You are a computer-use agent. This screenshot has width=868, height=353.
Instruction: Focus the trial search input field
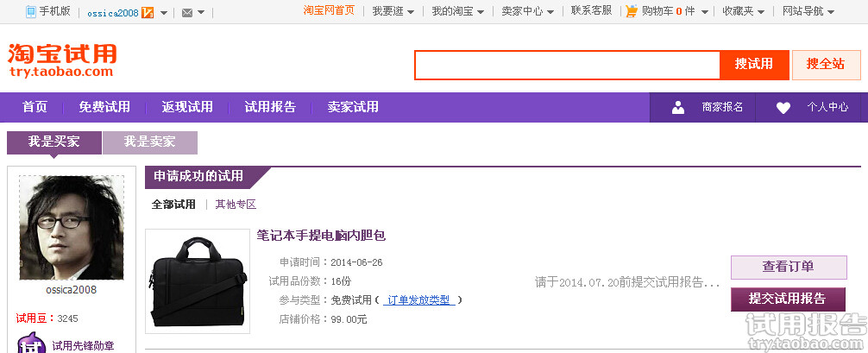(568, 65)
